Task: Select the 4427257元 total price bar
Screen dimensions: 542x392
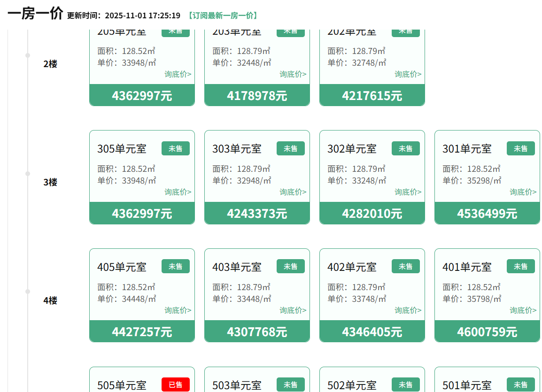Action: coord(142,332)
